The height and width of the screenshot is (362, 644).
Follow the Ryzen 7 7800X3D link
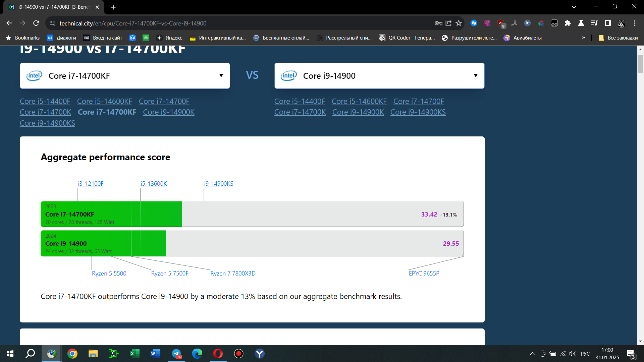233,274
